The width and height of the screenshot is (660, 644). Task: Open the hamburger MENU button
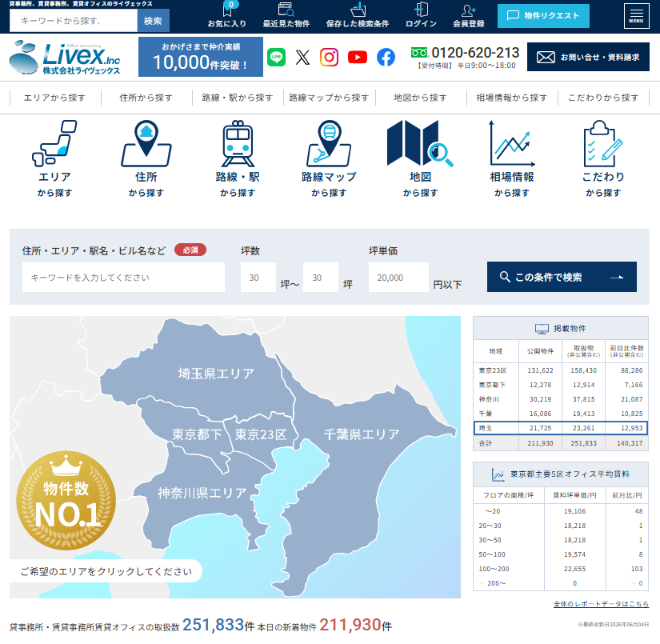(636, 16)
